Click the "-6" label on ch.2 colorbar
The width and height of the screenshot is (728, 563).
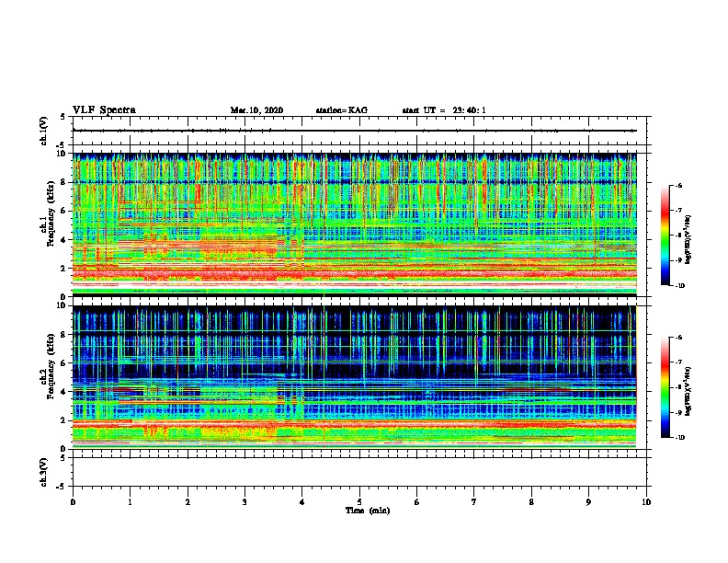pos(678,338)
